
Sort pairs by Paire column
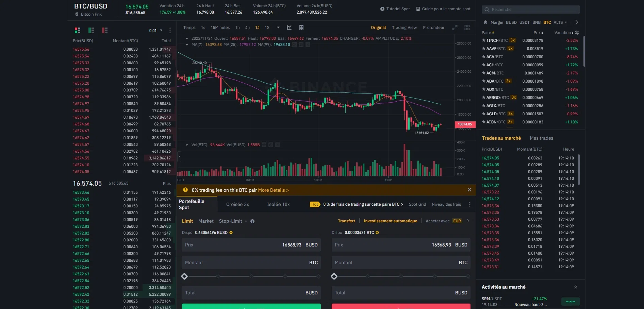488,33
